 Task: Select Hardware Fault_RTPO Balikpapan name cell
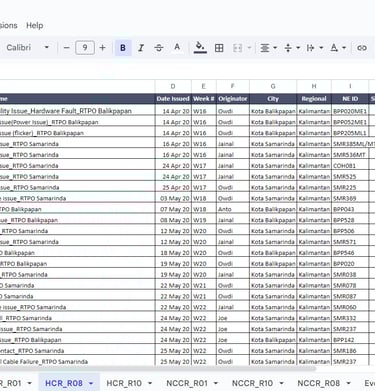pyautogui.click(x=77, y=111)
